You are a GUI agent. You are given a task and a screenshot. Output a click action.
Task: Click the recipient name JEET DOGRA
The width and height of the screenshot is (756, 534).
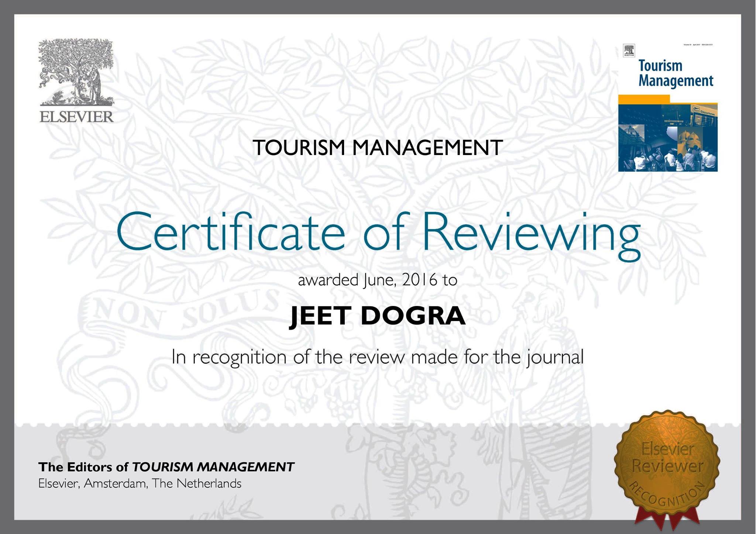tap(377, 316)
